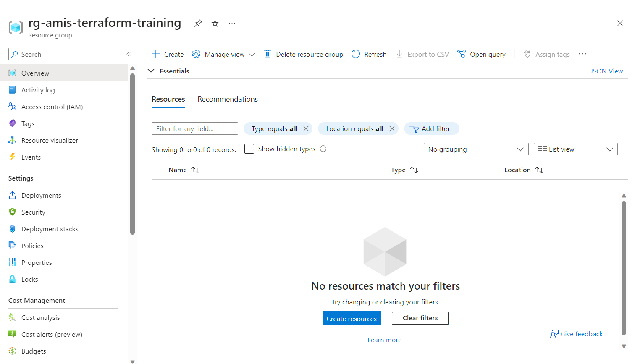
Task: Remove the Type equals all filter
Action: pyautogui.click(x=306, y=128)
